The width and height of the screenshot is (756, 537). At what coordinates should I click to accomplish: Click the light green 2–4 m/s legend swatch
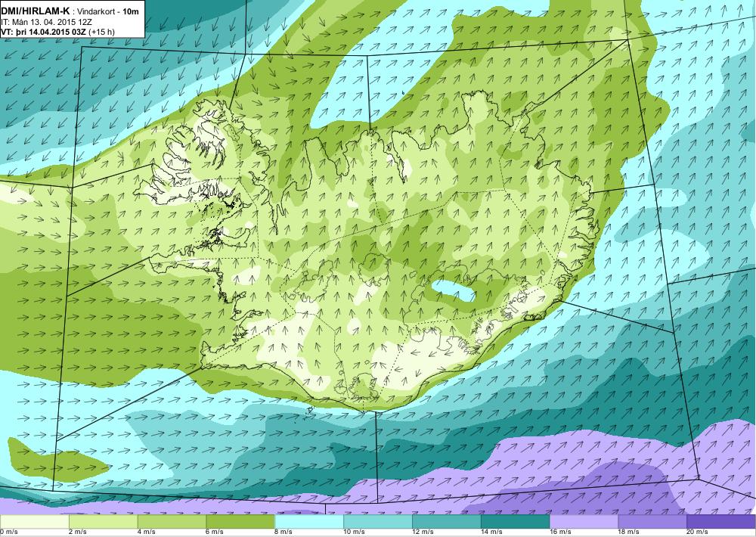pos(103,522)
